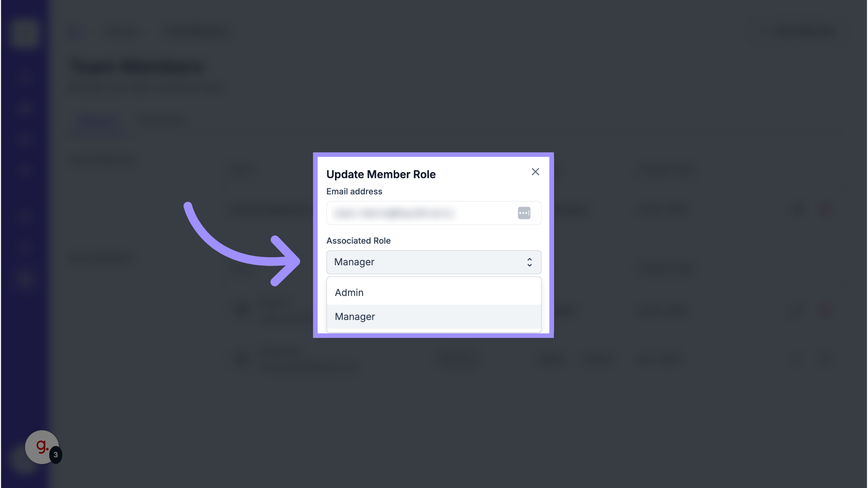Open the Guidde "g." floating bubble

coord(41,446)
